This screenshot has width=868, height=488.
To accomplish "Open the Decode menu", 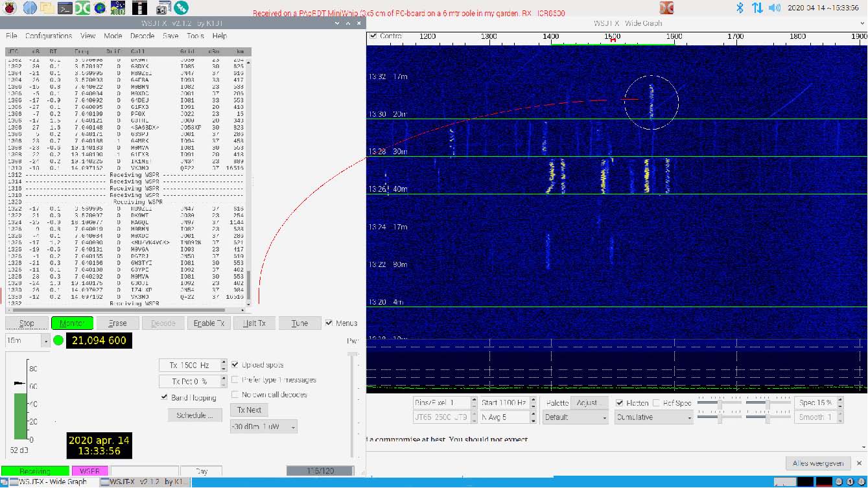I will tap(142, 36).
